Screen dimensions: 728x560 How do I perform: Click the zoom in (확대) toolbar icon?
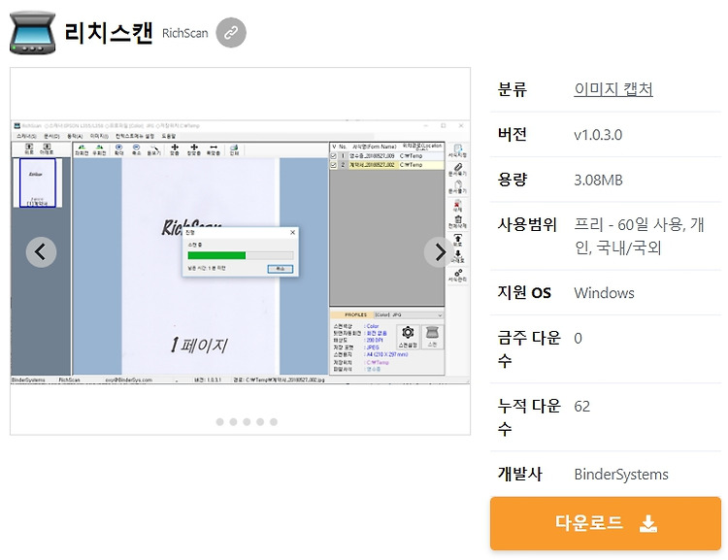click(x=118, y=149)
